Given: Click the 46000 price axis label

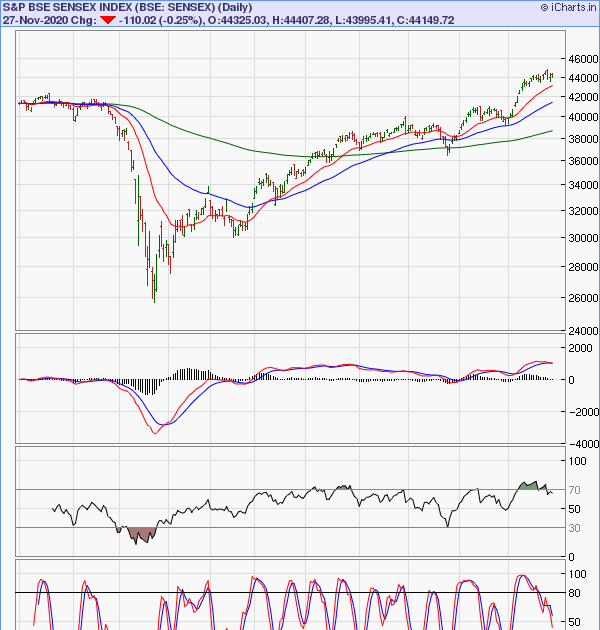Looking at the screenshot, I should pos(583,59).
